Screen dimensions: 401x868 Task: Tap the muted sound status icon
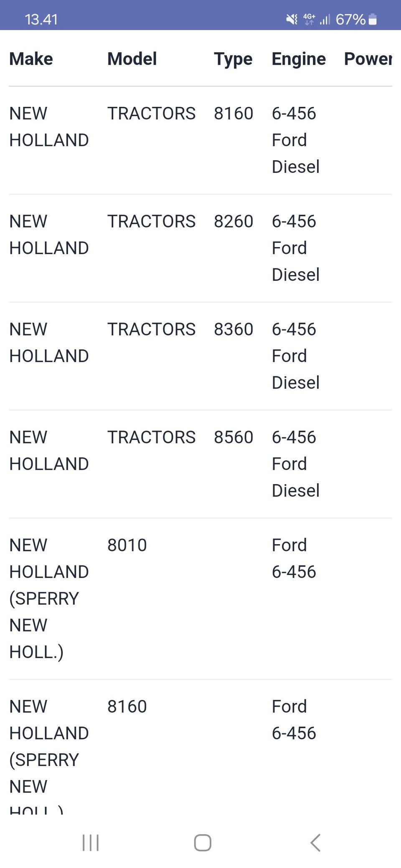(292, 19)
